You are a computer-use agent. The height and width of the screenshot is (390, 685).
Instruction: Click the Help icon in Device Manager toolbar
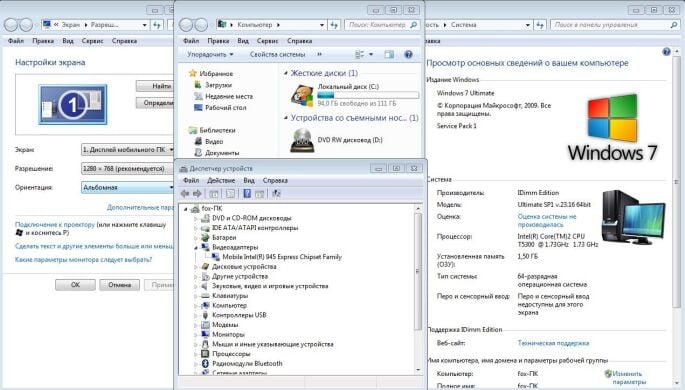point(247,193)
